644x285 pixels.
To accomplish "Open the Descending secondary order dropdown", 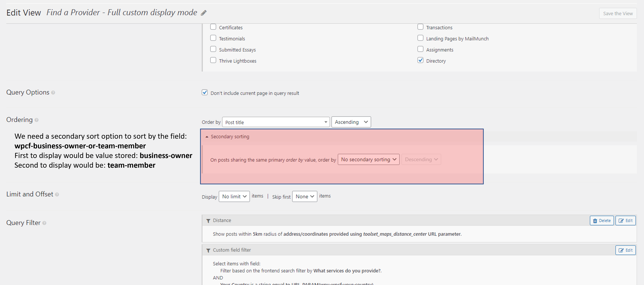I will coord(421,159).
